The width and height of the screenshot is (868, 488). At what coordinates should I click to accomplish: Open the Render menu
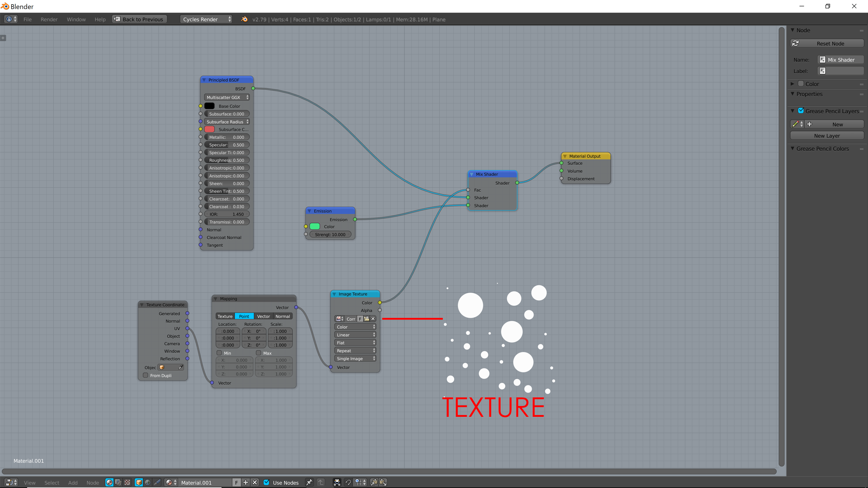pyautogui.click(x=49, y=19)
